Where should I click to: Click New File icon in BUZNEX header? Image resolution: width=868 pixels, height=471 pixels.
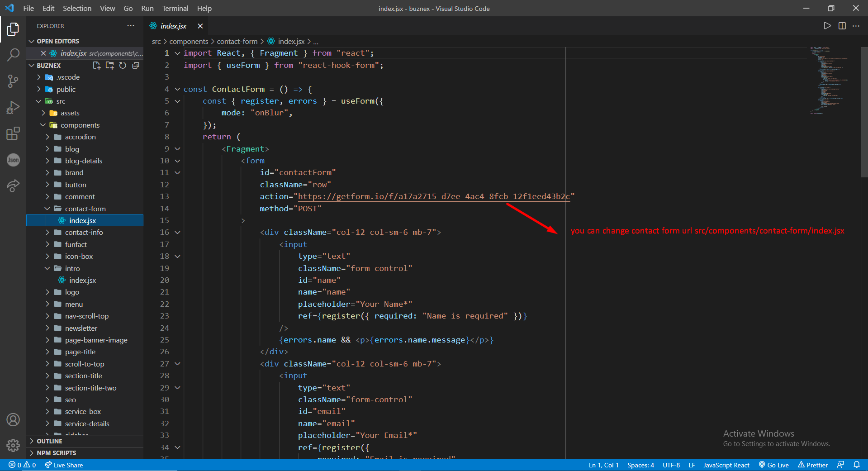[96, 66]
